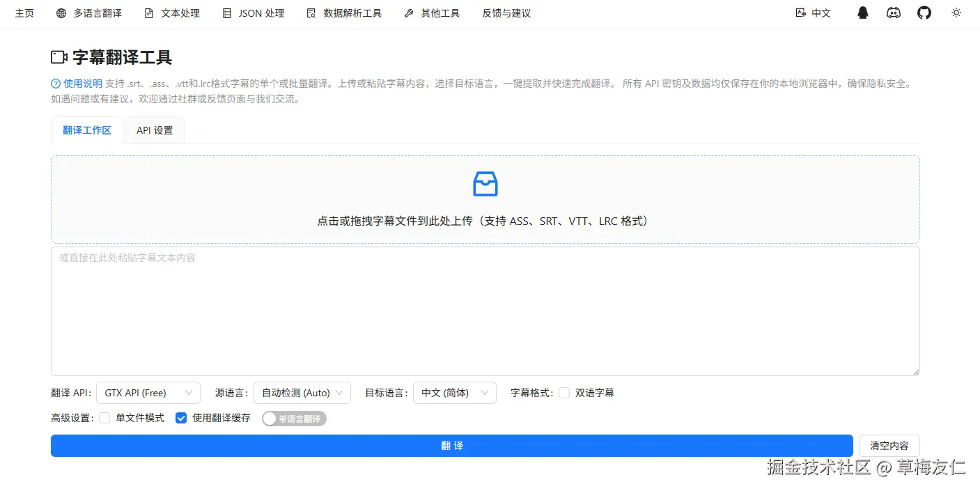Image resolution: width=980 pixels, height=491 pixels.
Task: Go to 主页 in the top menu
Action: click(x=24, y=13)
